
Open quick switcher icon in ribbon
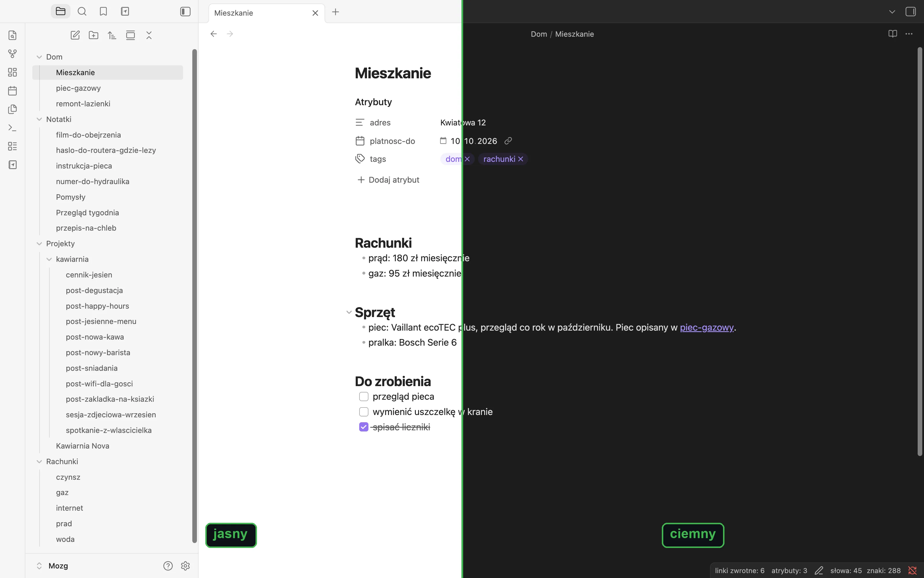coord(13,35)
